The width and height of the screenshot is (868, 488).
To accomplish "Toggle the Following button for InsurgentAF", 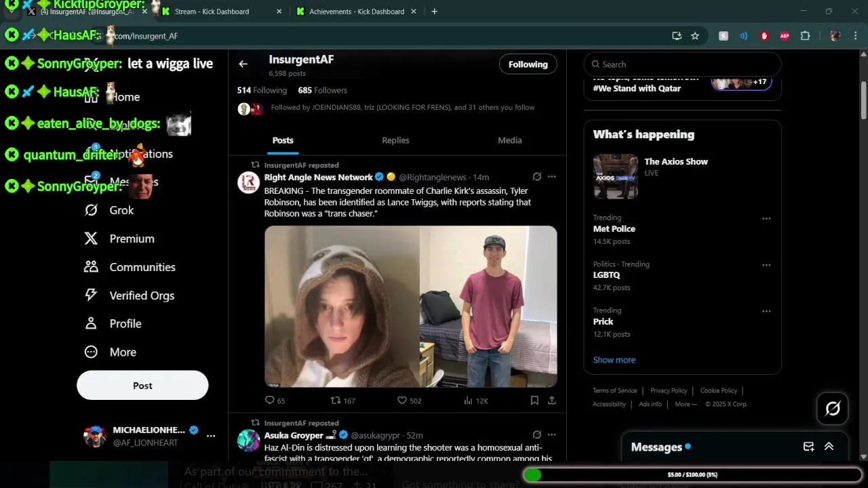I will 528,64.
